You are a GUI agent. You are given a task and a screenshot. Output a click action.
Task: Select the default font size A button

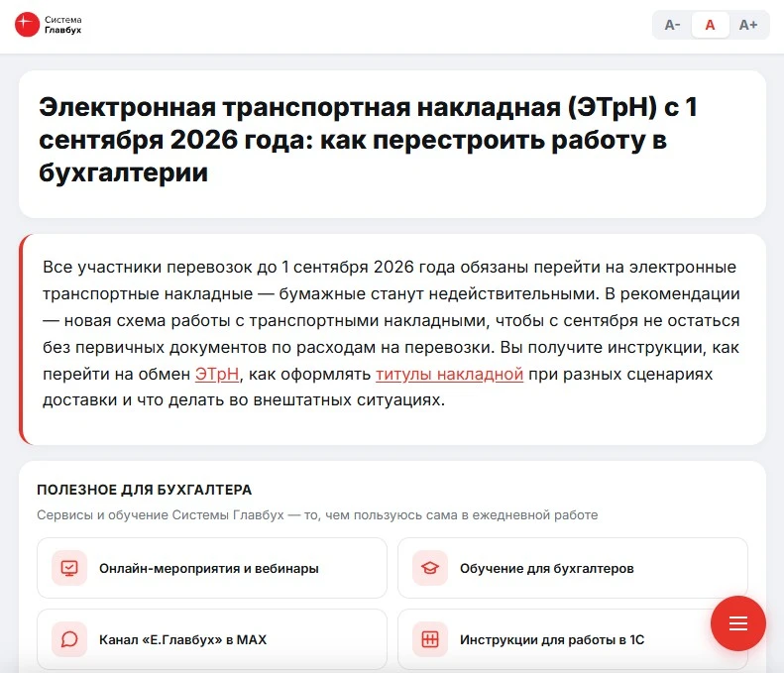tap(710, 25)
